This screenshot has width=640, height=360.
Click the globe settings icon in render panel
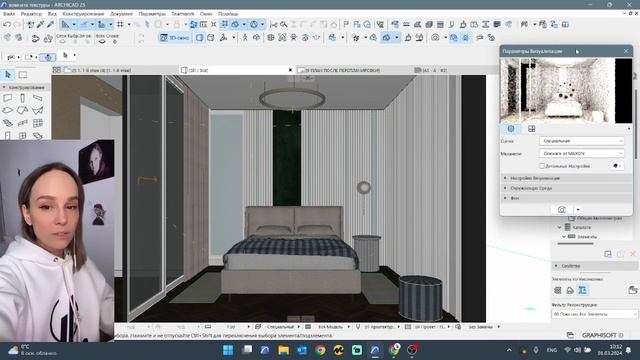click(511, 129)
